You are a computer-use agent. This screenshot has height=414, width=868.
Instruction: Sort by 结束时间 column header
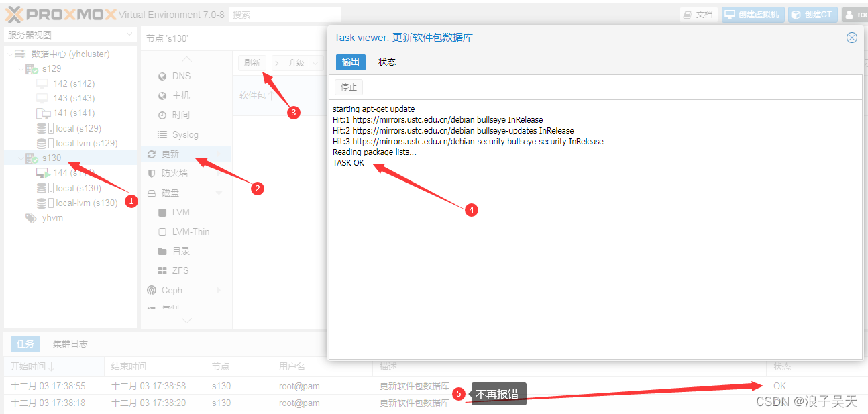(154, 366)
